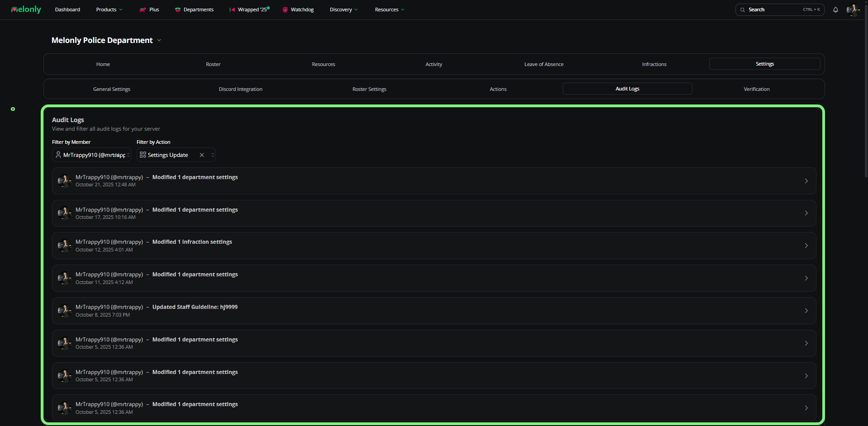Open the user profile avatar menu

coord(853,9)
